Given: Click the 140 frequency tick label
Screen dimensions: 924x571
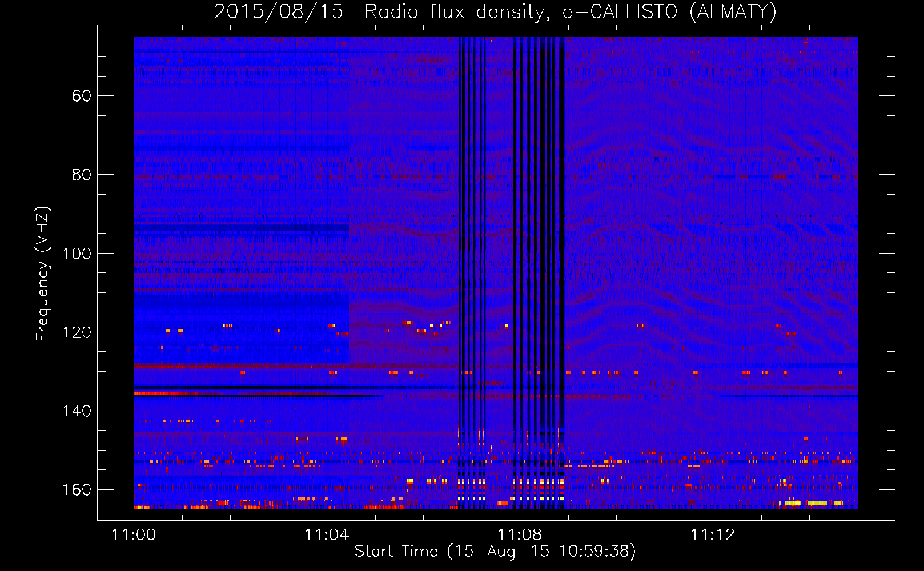Looking at the screenshot, I should (77, 411).
